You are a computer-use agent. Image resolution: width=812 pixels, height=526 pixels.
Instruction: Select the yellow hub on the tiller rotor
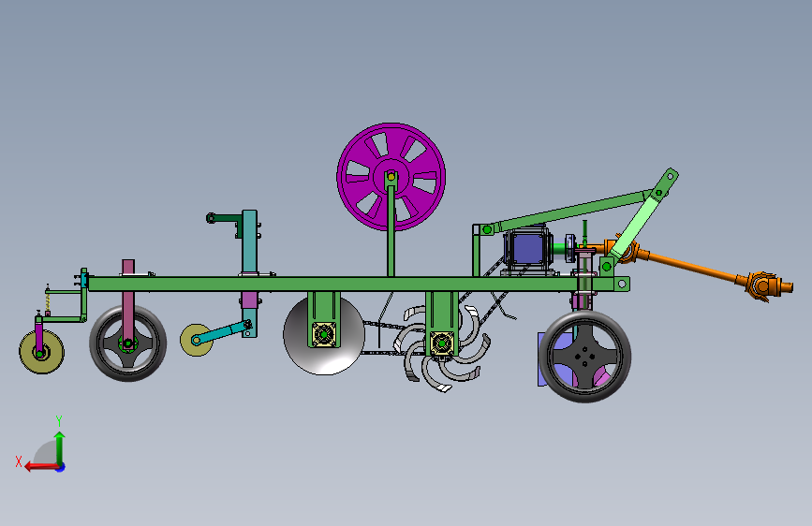pos(442,343)
